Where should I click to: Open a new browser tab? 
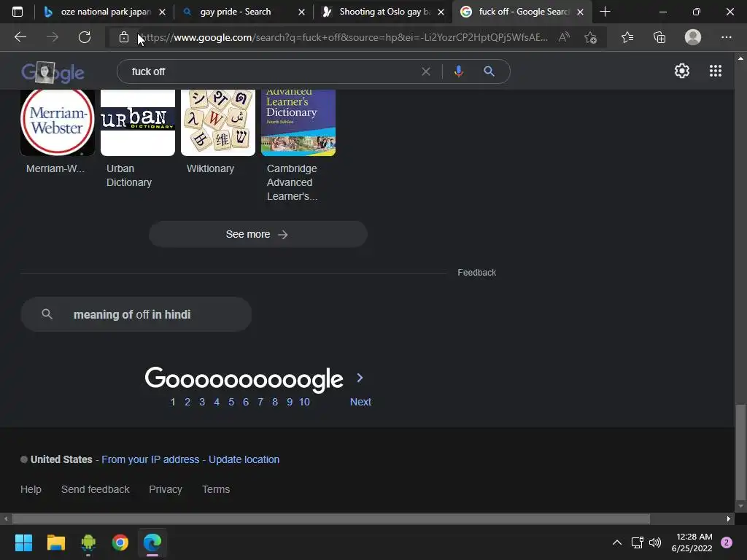pyautogui.click(x=605, y=12)
